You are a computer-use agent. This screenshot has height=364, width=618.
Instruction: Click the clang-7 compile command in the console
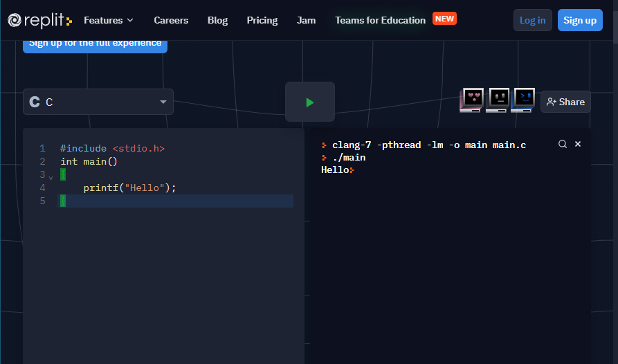pos(429,145)
